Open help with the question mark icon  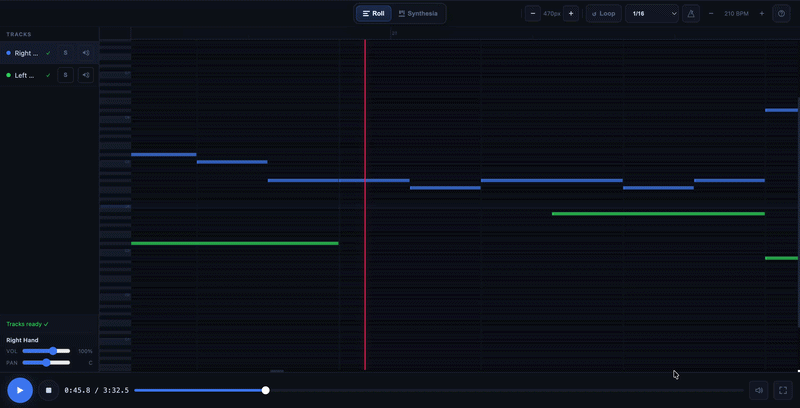tap(781, 14)
